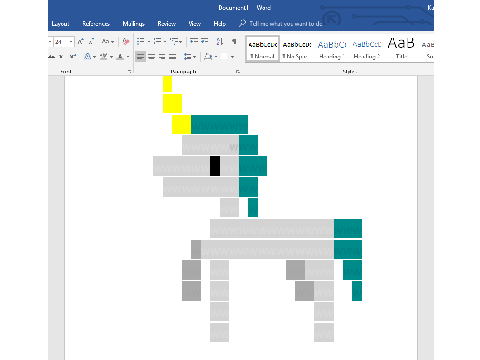Apply the Shading paint bucket color
Image resolution: width=480 pixels, height=360 pixels.
point(208,56)
